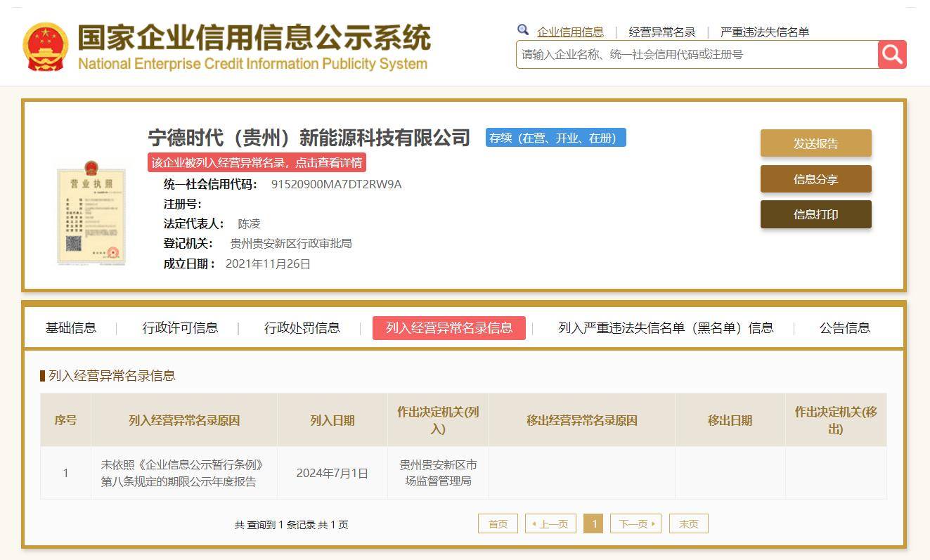The height and width of the screenshot is (560, 930).
Task: Click the 下一页 pagination button
Action: (x=635, y=523)
